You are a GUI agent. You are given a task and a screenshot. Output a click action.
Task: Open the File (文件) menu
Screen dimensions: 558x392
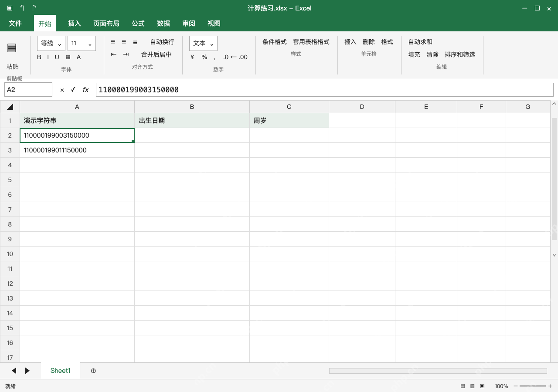[15, 24]
